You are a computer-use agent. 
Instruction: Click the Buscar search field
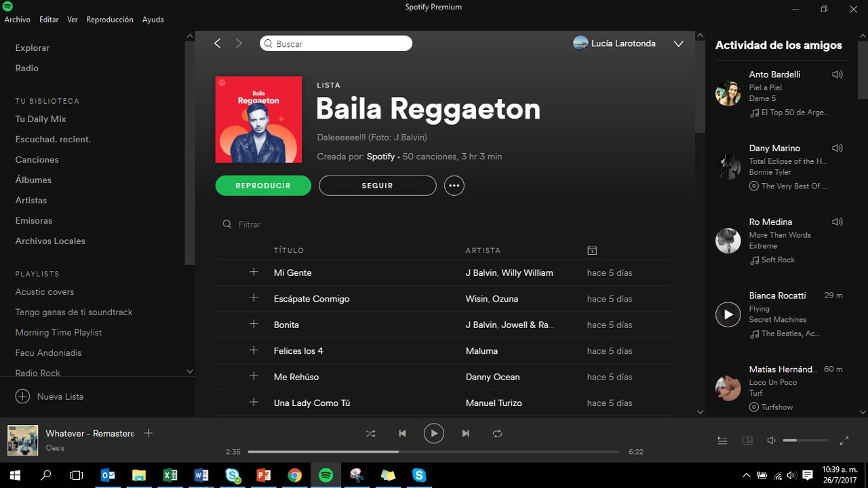336,43
